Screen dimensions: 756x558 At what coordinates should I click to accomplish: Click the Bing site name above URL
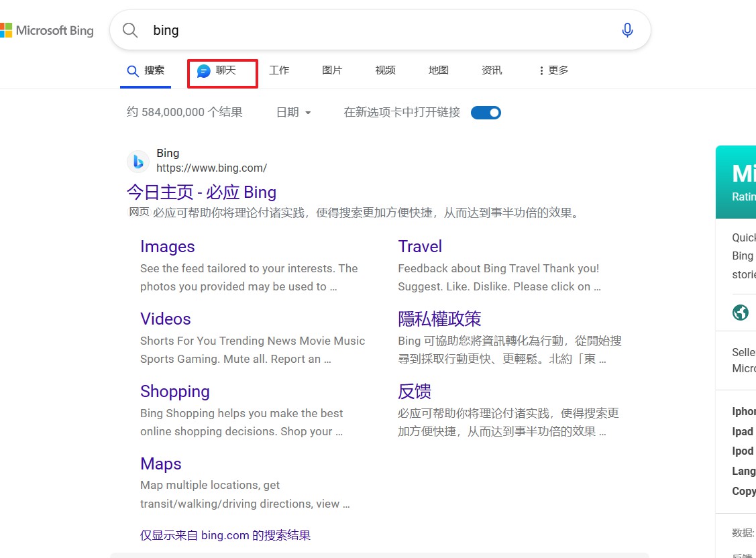tap(168, 153)
